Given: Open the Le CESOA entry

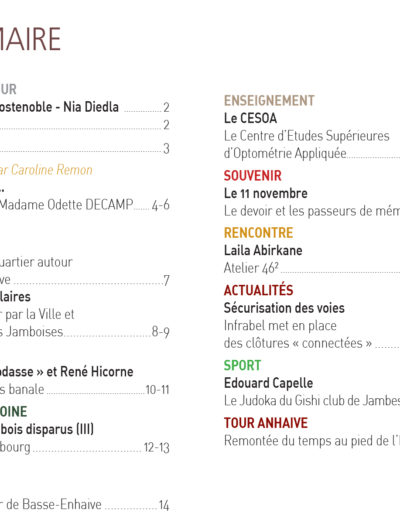Looking at the screenshot, I should [x=250, y=118].
